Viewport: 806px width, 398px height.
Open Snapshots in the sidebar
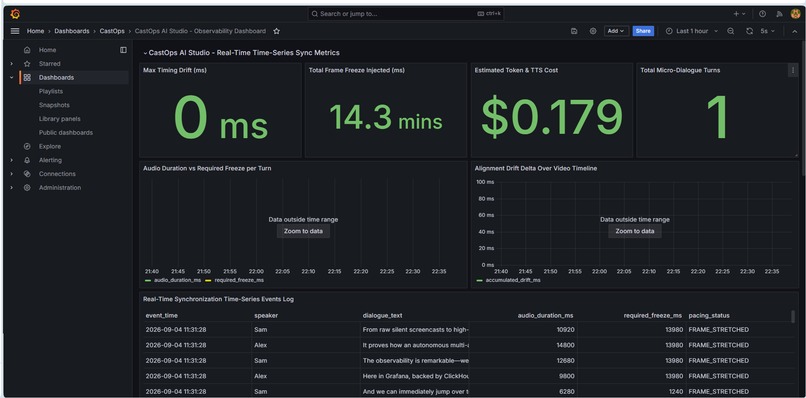54,105
